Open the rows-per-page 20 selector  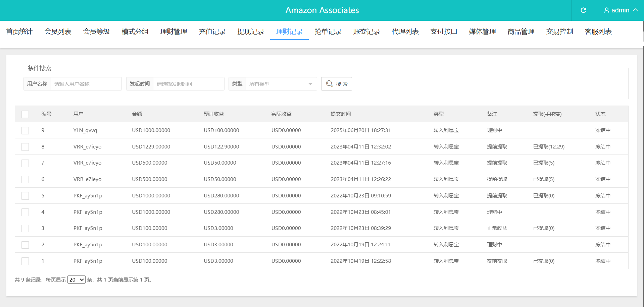77,280
